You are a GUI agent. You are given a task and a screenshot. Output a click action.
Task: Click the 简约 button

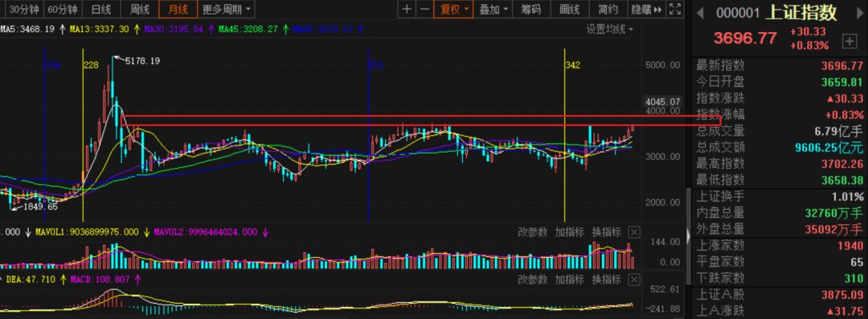[608, 9]
